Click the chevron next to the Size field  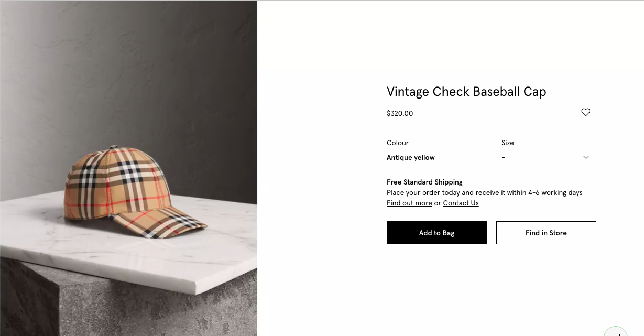pos(585,157)
